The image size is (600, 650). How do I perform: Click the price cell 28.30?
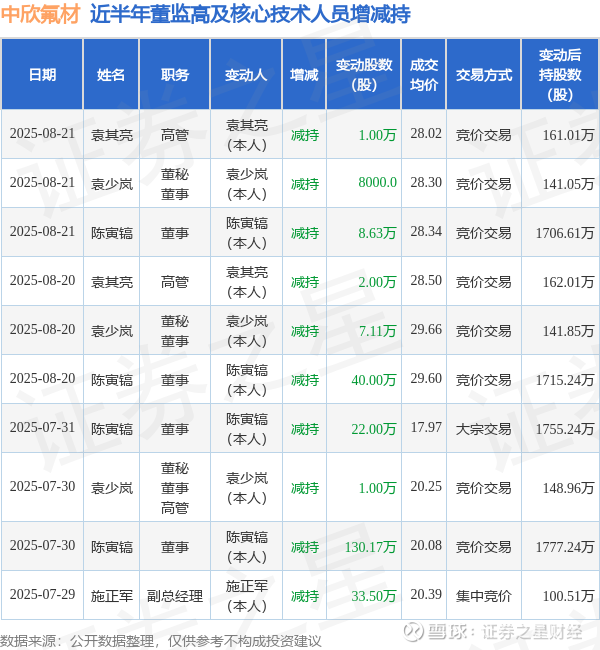(x=426, y=182)
